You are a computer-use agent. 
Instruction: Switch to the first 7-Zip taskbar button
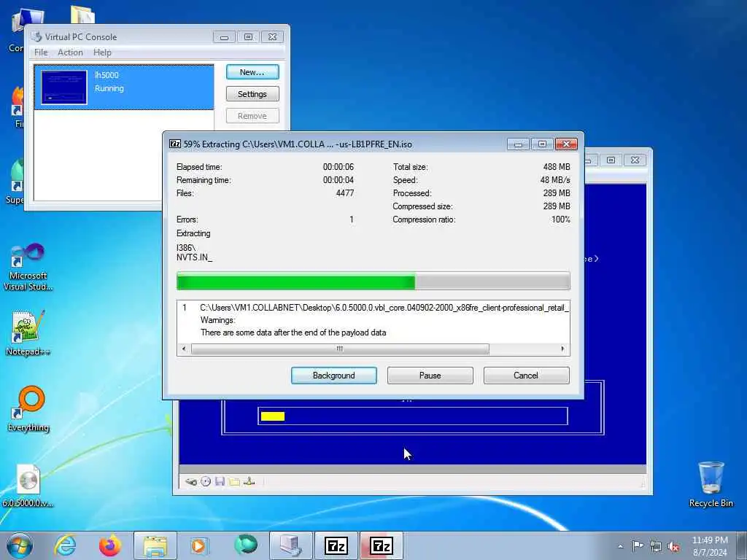point(336,545)
